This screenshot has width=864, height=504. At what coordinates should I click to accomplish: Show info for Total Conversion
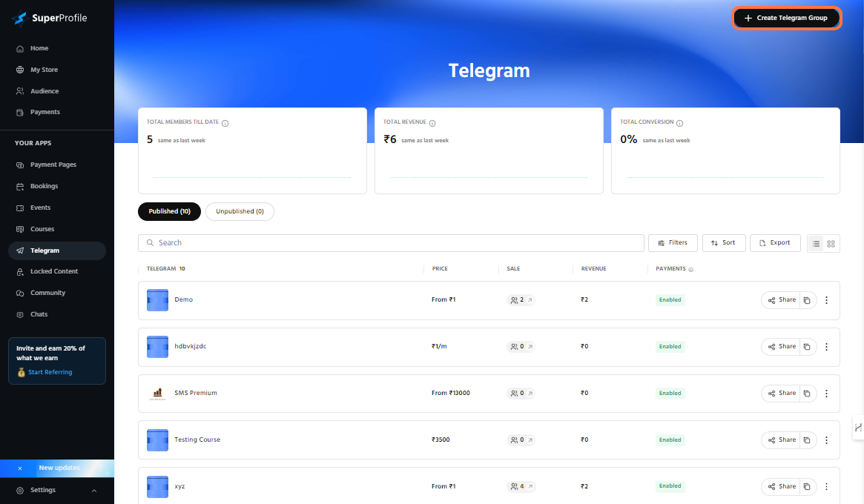(x=679, y=123)
